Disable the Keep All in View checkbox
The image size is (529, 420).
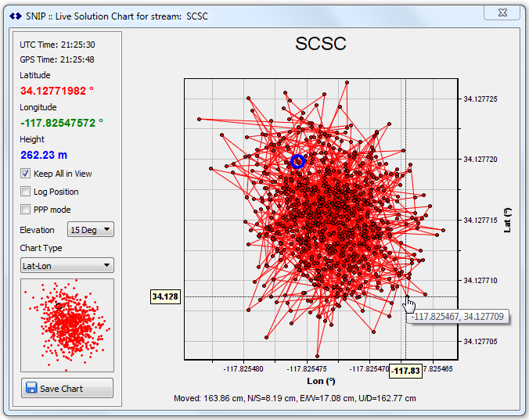tap(26, 174)
